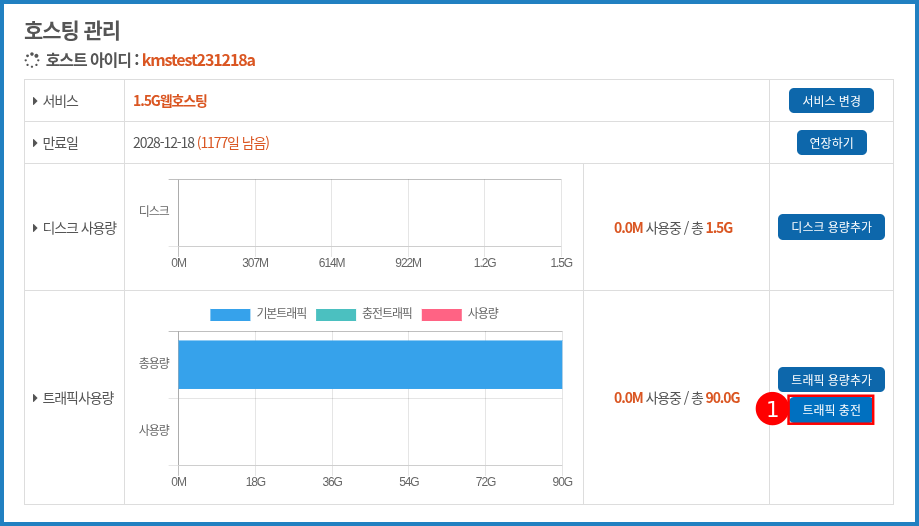Click the 트래픽 용량추가 button

831,380
